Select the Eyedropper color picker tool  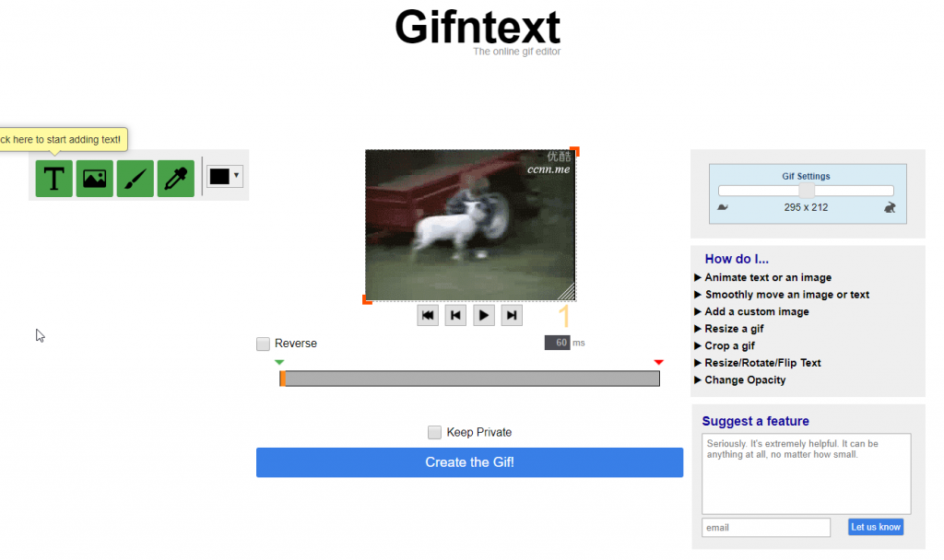tap(175, 178)
